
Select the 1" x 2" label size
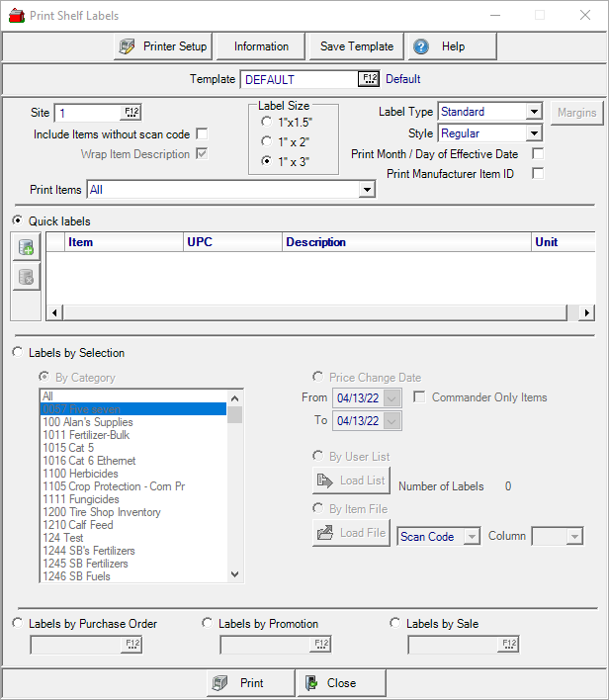point(268,141)
